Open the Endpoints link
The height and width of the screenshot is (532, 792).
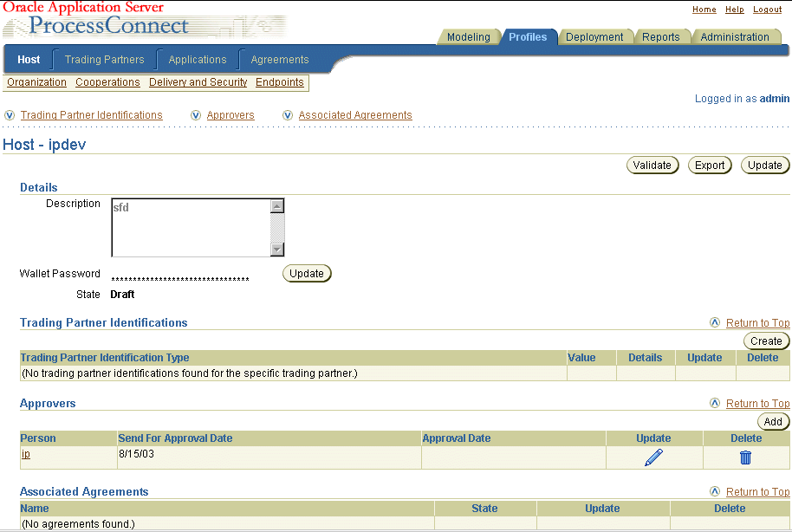tap(279, 82)
